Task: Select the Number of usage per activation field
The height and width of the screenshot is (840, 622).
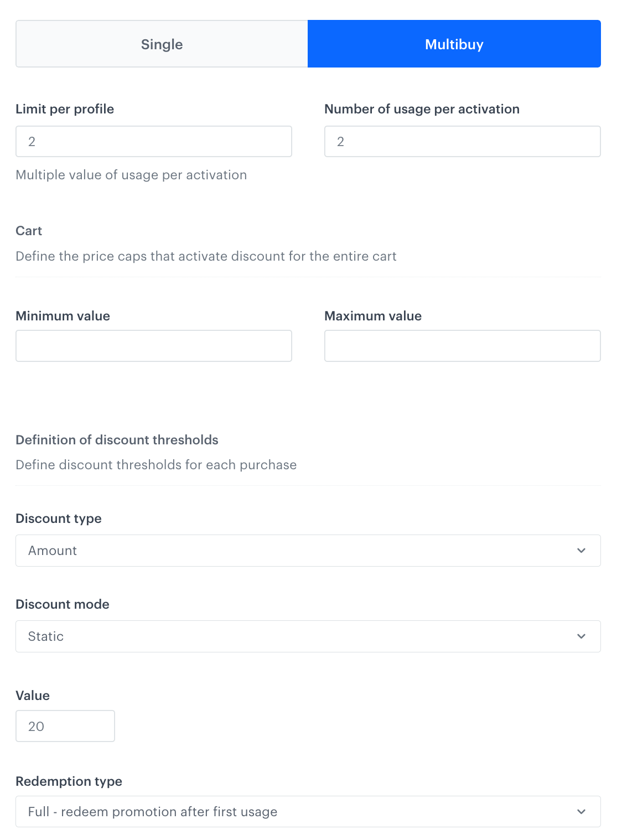Action: [463, 142]
